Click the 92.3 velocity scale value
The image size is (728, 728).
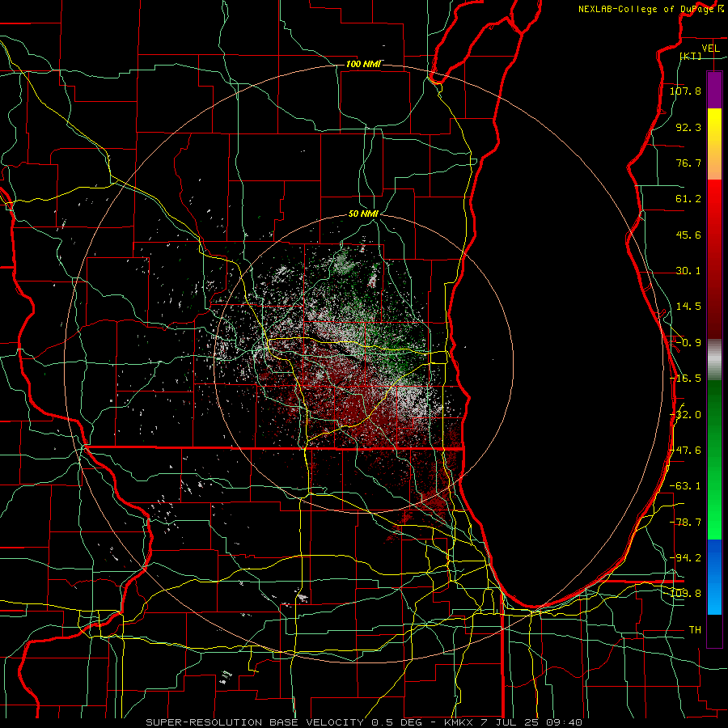click(688, 127)
